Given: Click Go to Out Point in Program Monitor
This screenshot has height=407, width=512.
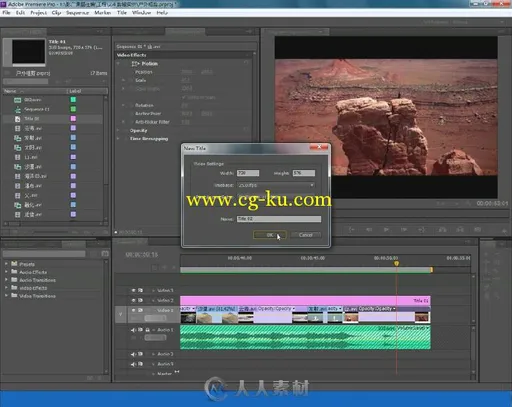Looking at the screenshot, I should click(422, 230).
